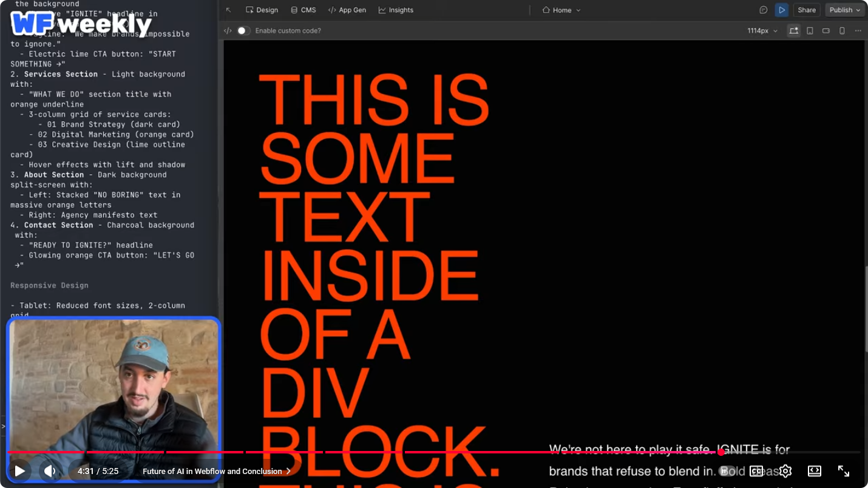The width and height of the screenshot is (868, 488).
Task: Click the 'Contact Section' text in chat
Action: 58,225
